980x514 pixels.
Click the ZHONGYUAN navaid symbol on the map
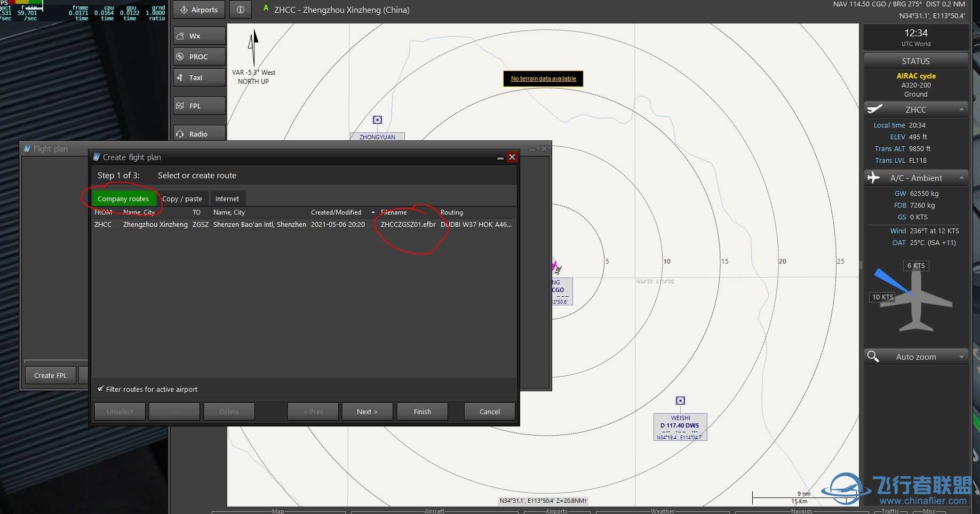(x=377, y=120)
